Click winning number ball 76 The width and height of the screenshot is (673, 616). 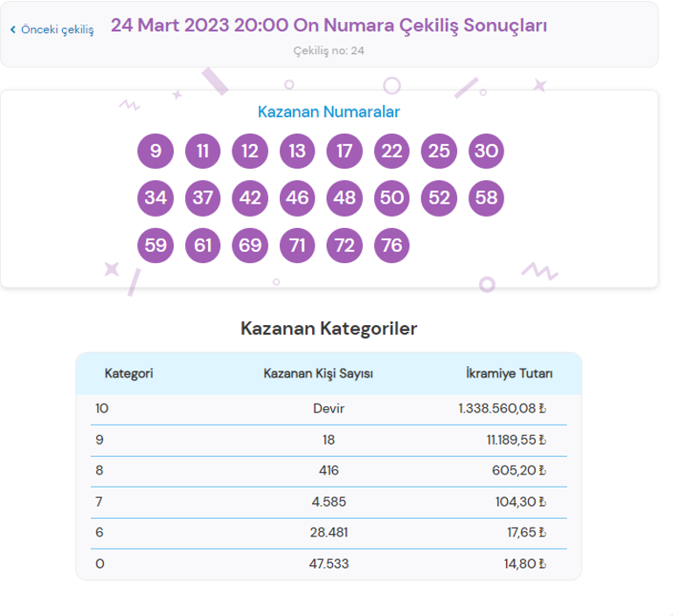pyautogui.click(x=392, y=246)
